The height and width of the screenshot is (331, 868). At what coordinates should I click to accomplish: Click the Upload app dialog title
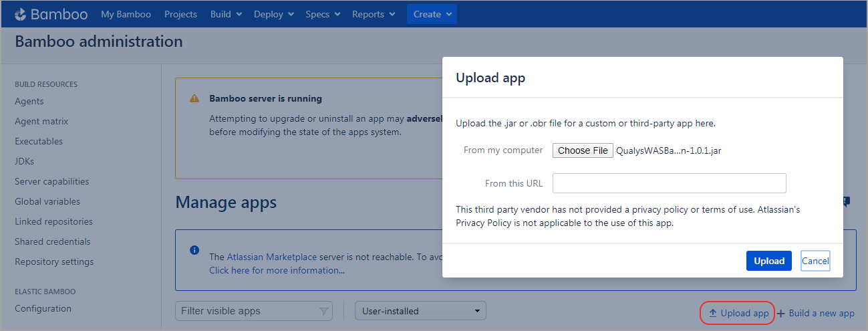pos(490,78)
